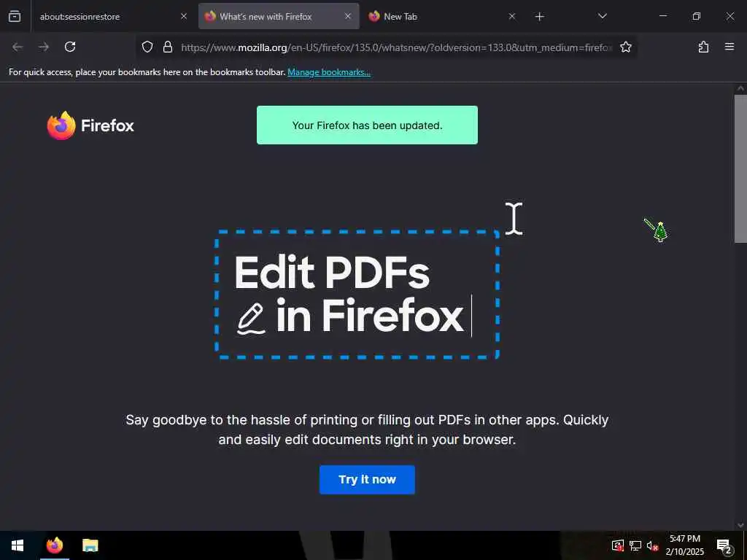747x560 pixels.
Task: Open the taskbar clock and date
Action: tap(684, 545)
